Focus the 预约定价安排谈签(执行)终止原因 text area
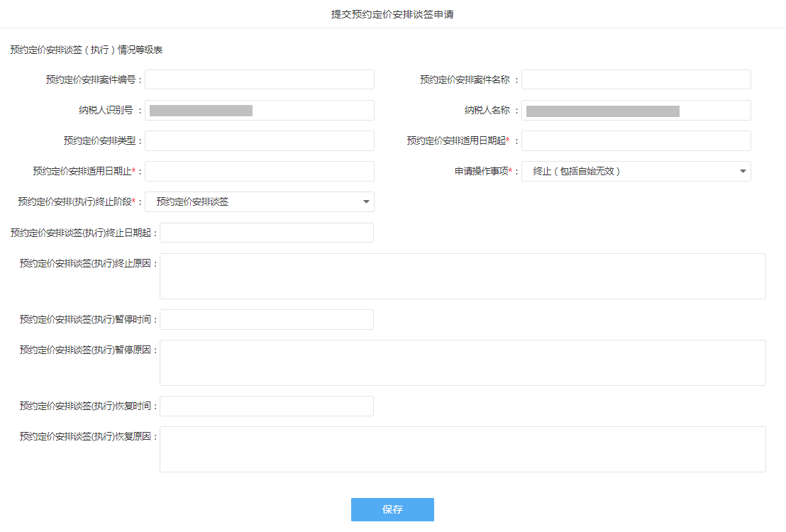The image size is (786, 532). coord(463,276)
